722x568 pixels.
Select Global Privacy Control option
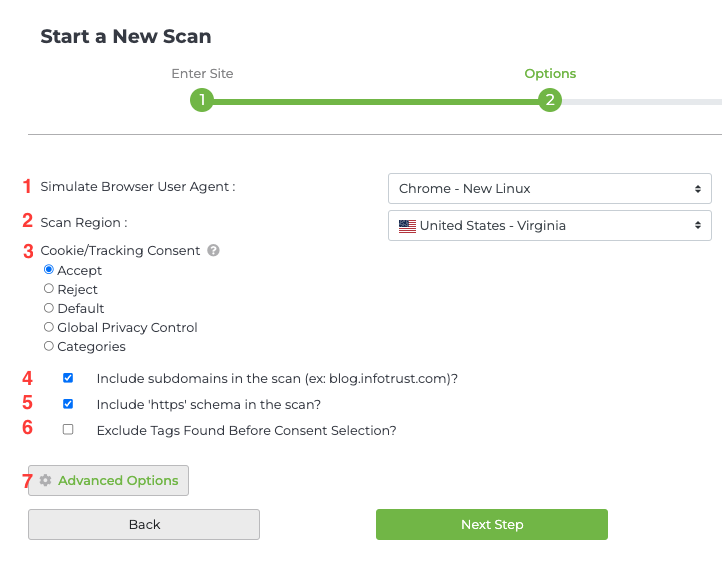click(x=49, y=327)
